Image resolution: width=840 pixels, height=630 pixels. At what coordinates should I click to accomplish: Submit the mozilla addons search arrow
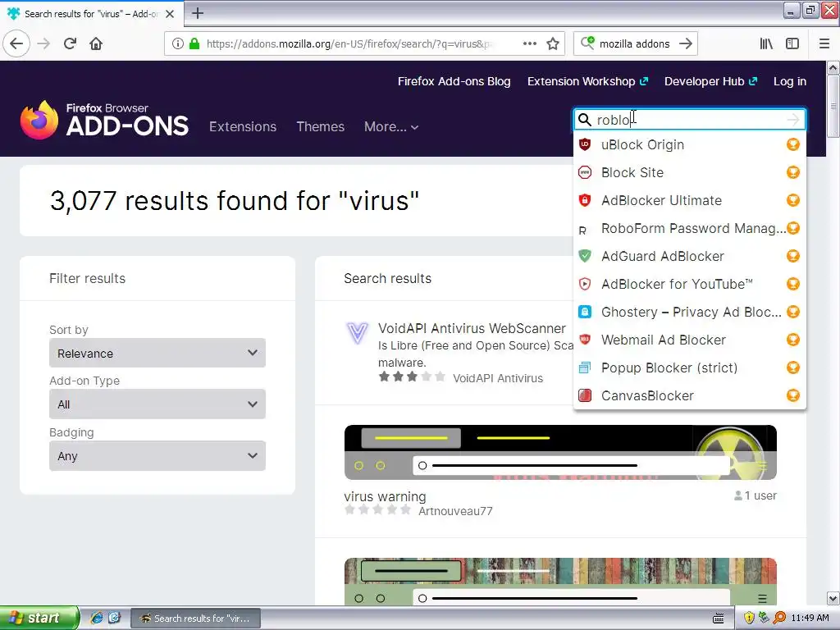coord(686,44)
